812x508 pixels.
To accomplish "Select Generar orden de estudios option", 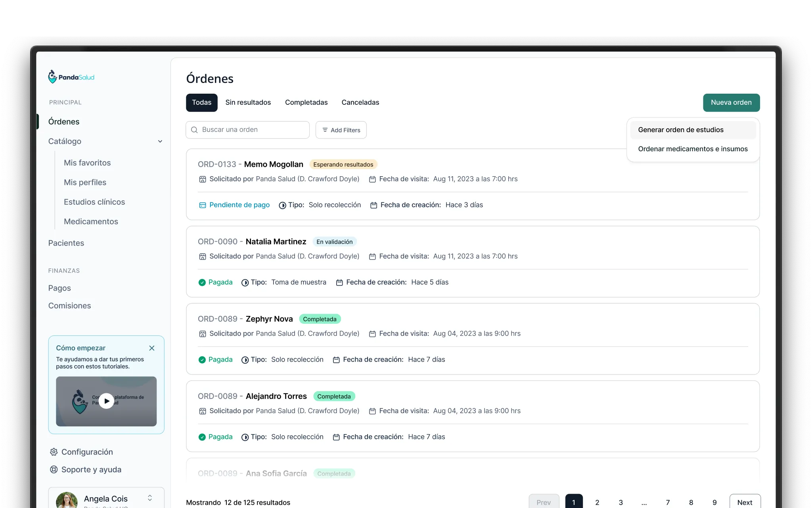I will tap(680, 130).
